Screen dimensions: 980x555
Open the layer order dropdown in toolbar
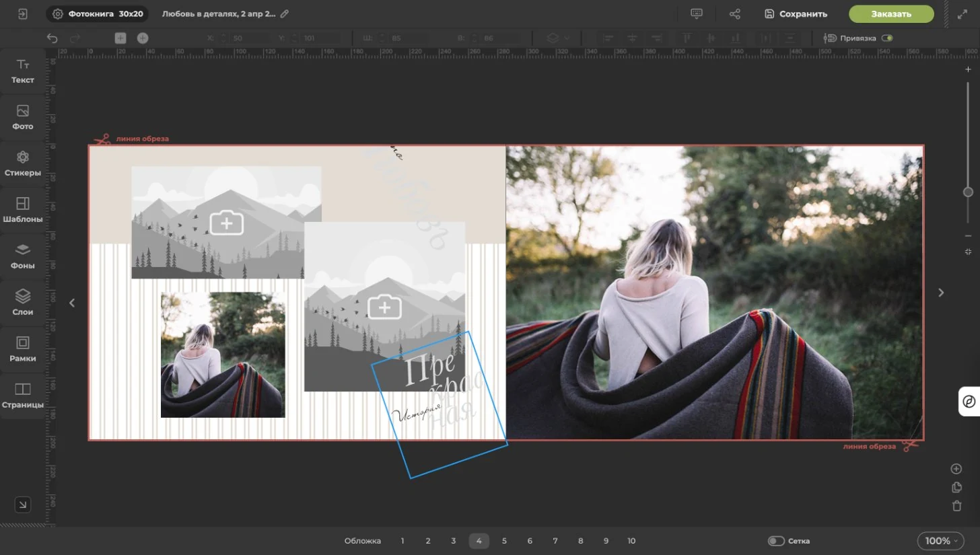tap(558, 38)
